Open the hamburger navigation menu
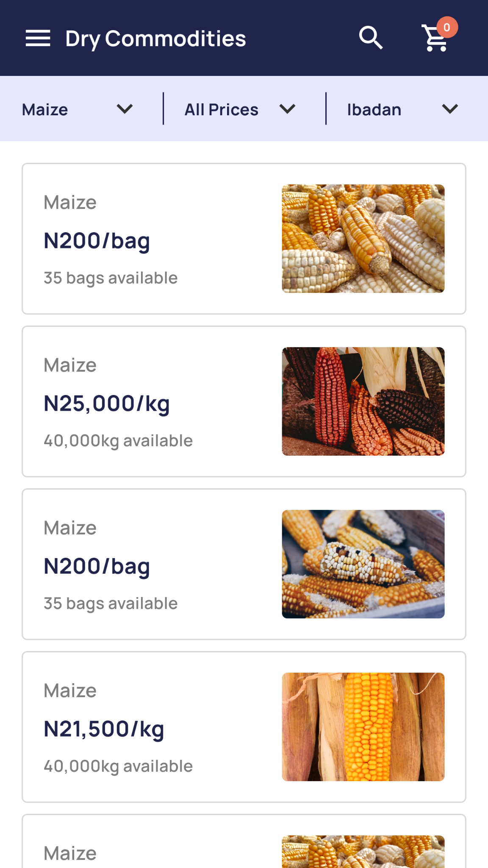The height and width of the screenshot is (868, 488). click(x=38, y=38)
